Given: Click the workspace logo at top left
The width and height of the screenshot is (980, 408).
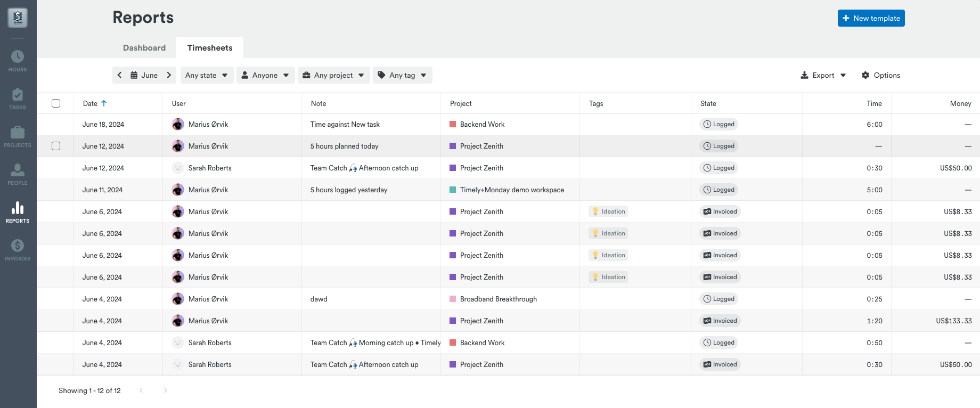Looking at the screenshot, I should tap(18, 18).
